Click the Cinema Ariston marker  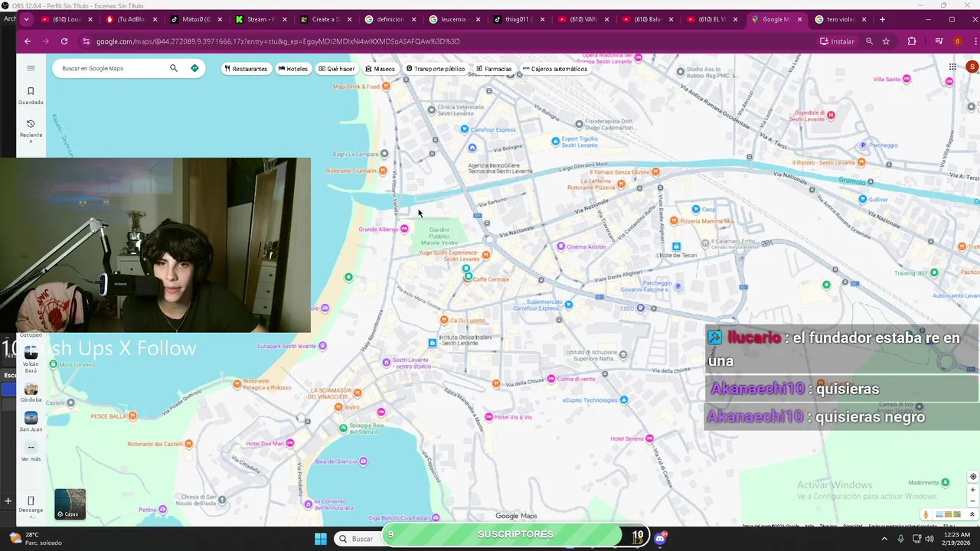[x=561, y=246]
